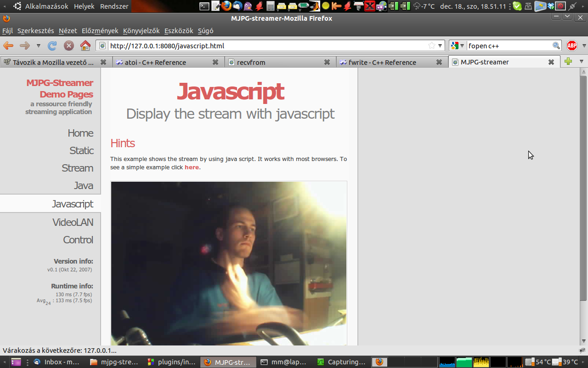Image resolution: width=588 pixels, height=368 pixels.
Task: Open the Előzmények menu
Action: (x=100, y=31)
